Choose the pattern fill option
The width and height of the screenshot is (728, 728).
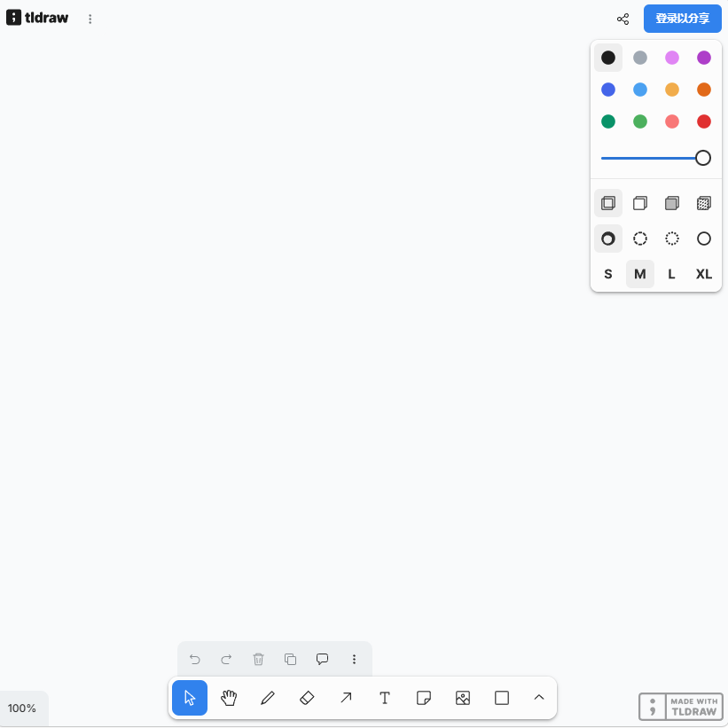coord(703,203)
